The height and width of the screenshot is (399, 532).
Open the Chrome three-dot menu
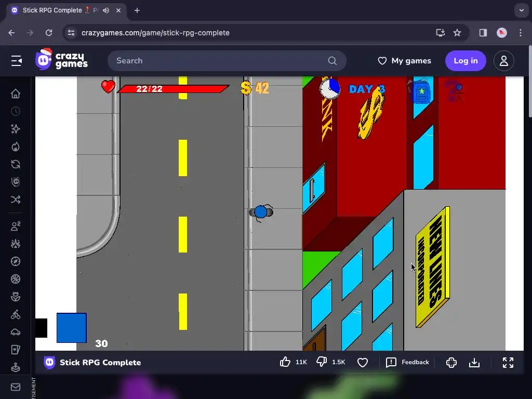521,33
